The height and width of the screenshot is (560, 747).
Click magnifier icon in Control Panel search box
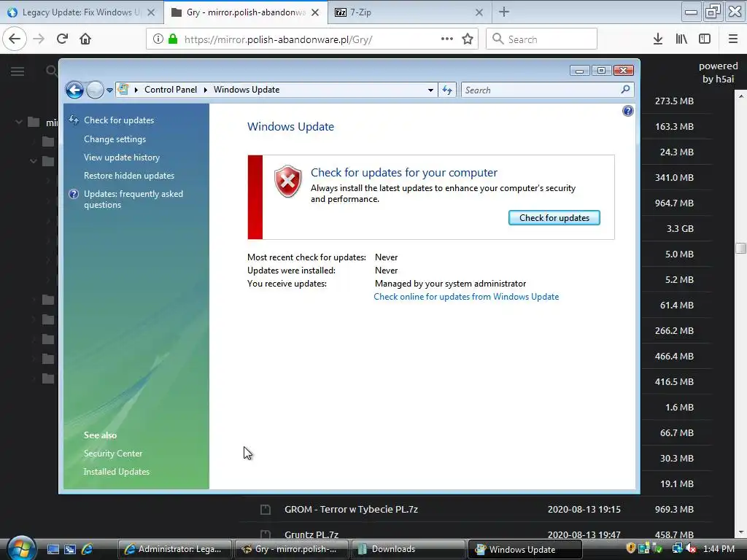pyautogui.click(x=625, y=89)
